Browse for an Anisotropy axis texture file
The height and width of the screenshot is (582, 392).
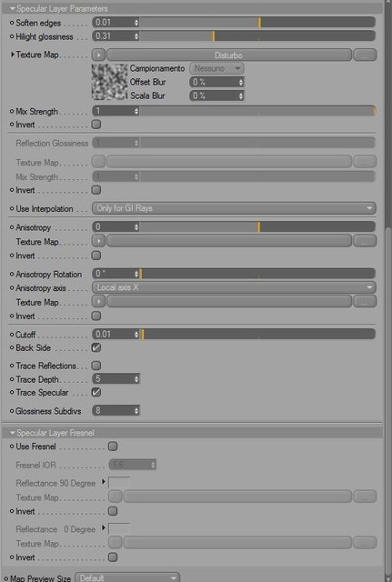coord(365,301)
